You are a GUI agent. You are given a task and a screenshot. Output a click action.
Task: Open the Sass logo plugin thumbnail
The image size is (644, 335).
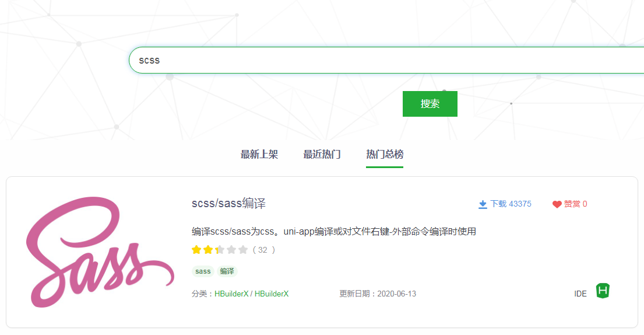(x=100, y=252)
